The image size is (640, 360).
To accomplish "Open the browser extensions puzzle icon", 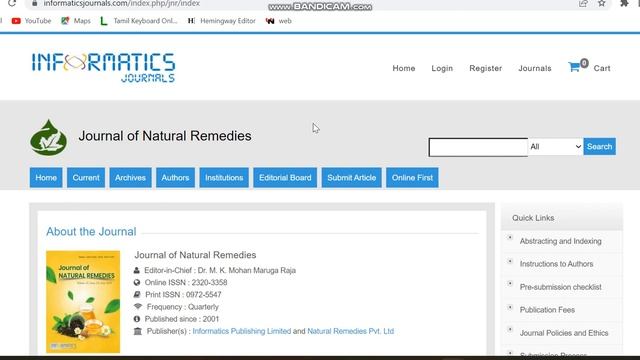I will [624, 3].
